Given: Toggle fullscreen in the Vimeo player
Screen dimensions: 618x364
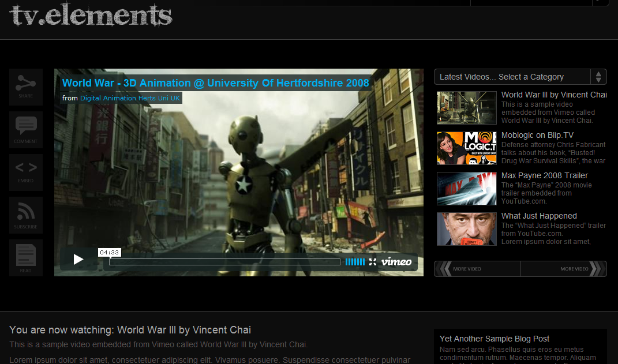Looking at the screenshot, I should point(372,262).
